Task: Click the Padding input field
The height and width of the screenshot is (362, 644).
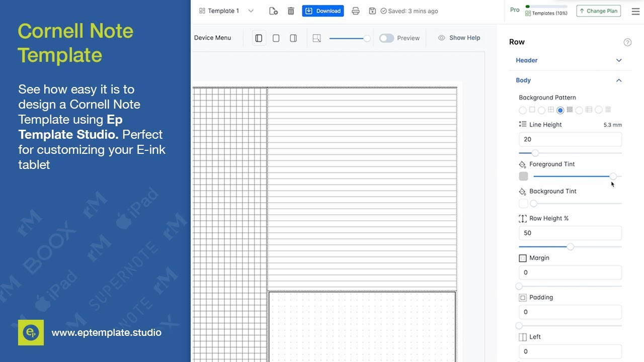Action: pos(570,312)
